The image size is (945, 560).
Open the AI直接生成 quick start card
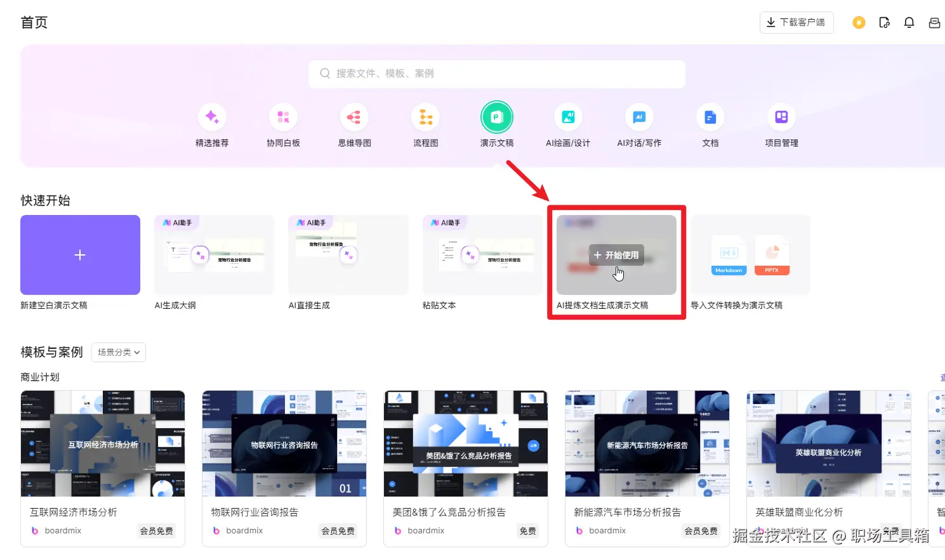[x=348, y=255]
